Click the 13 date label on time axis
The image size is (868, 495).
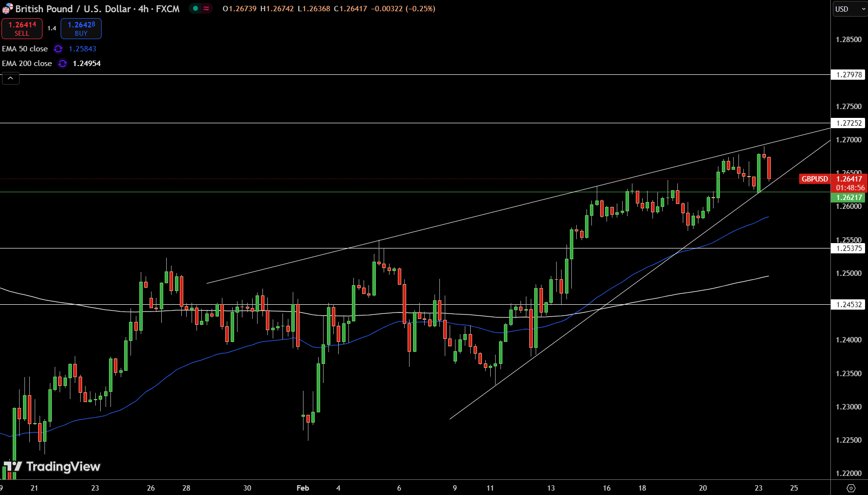click(551, 488)
